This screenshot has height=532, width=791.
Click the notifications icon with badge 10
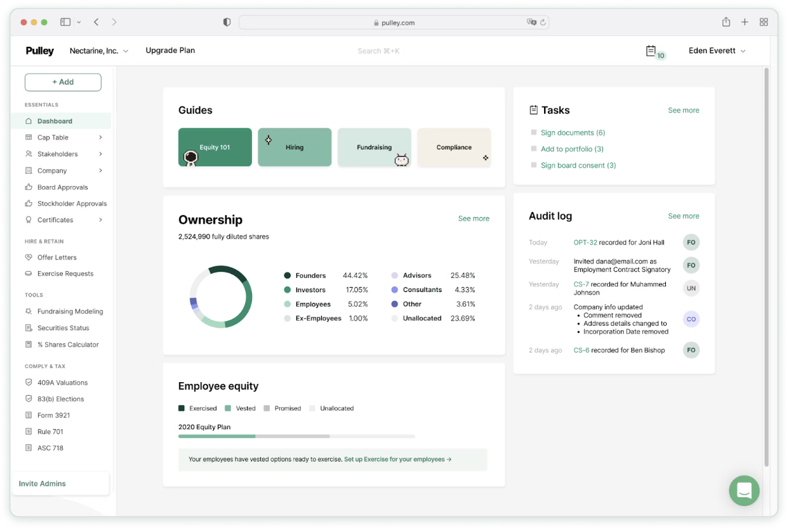pos(651,51)
